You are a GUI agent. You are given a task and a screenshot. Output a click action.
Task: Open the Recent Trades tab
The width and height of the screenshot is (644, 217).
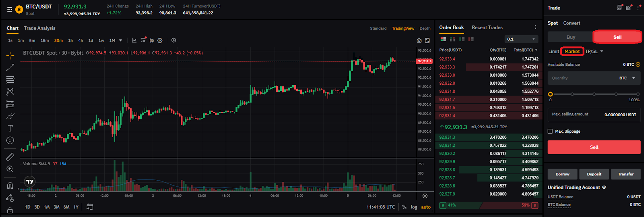[487, 27]
